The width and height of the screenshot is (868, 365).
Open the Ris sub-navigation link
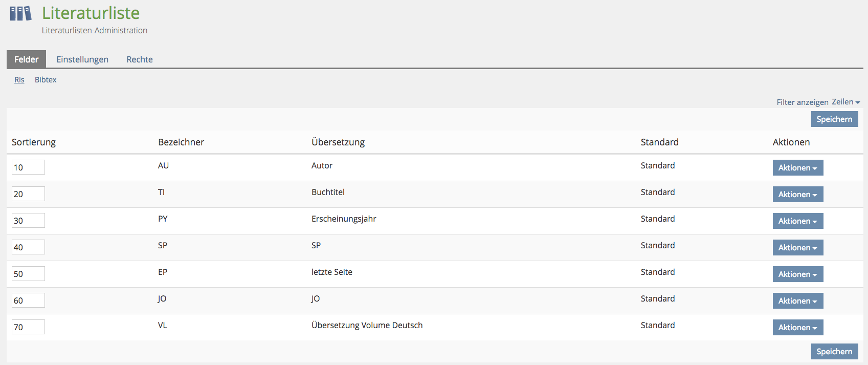19,80
